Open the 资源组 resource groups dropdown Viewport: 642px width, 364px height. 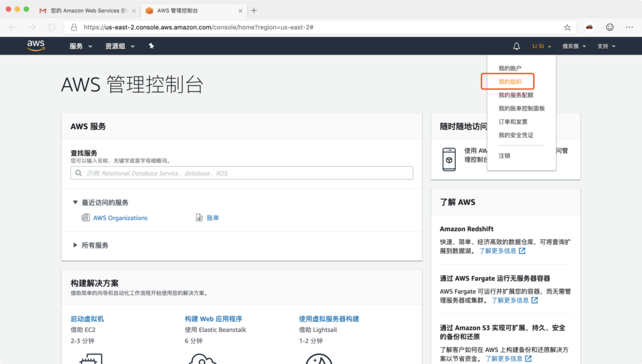click(120, 46)
